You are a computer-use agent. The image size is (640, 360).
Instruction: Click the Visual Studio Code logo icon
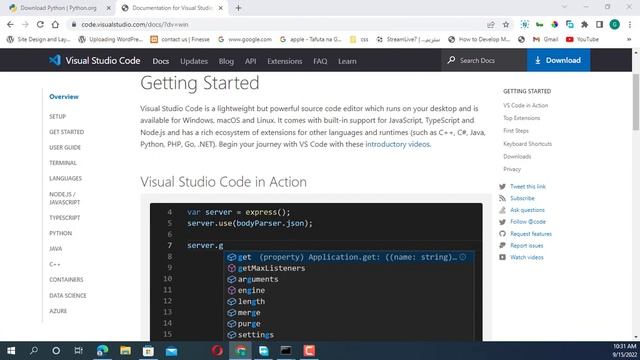[x=55, y=60]
